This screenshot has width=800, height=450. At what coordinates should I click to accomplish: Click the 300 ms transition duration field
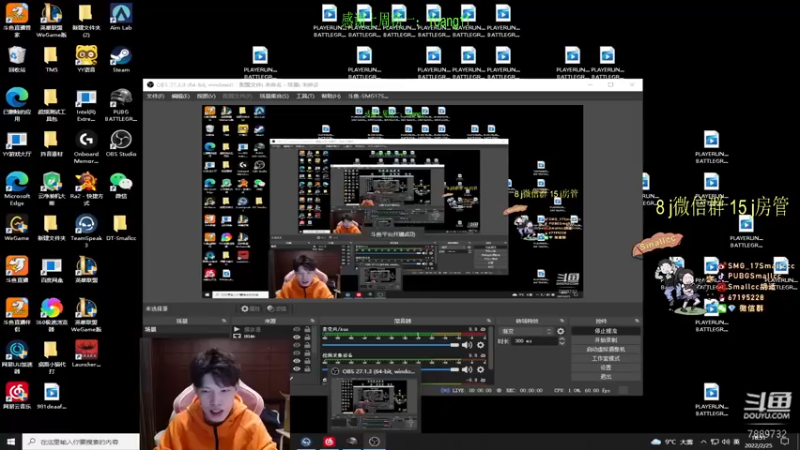[x=535, y=341]
